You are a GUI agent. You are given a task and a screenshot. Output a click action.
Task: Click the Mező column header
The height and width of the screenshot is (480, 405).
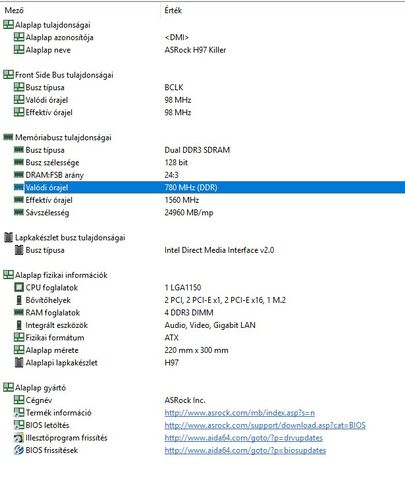tap(14, 10)
